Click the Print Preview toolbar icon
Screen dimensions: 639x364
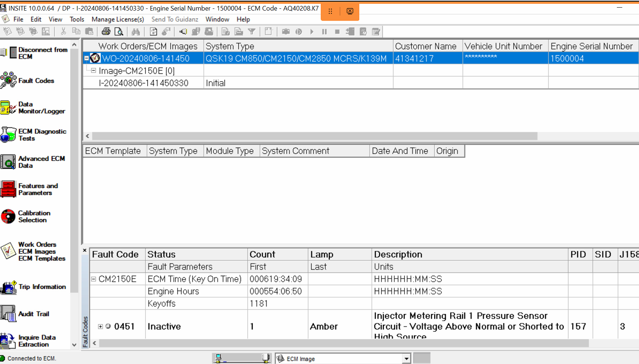[119, 31]
